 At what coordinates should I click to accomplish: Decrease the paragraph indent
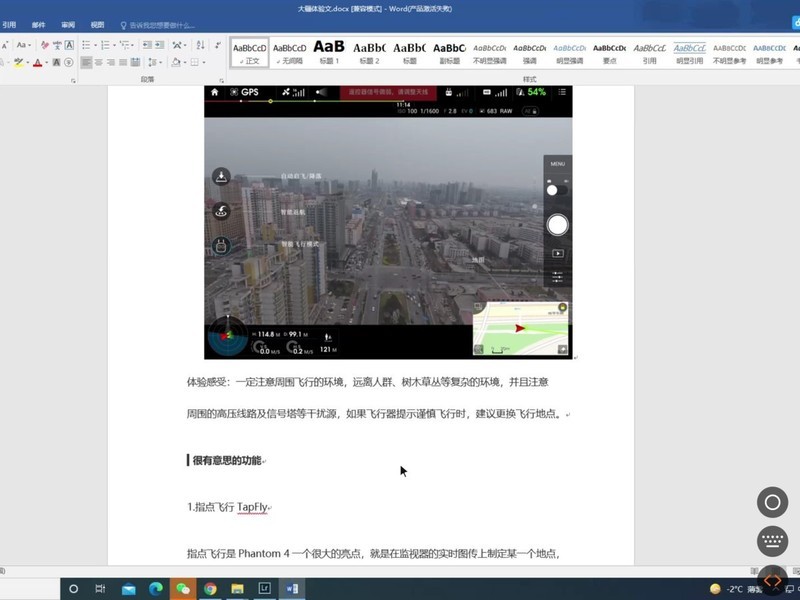click(x=145, y=45)
